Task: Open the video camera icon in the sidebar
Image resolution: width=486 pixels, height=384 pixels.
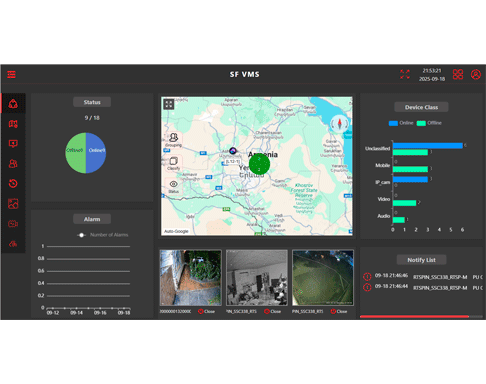Action: pos(13,224)
